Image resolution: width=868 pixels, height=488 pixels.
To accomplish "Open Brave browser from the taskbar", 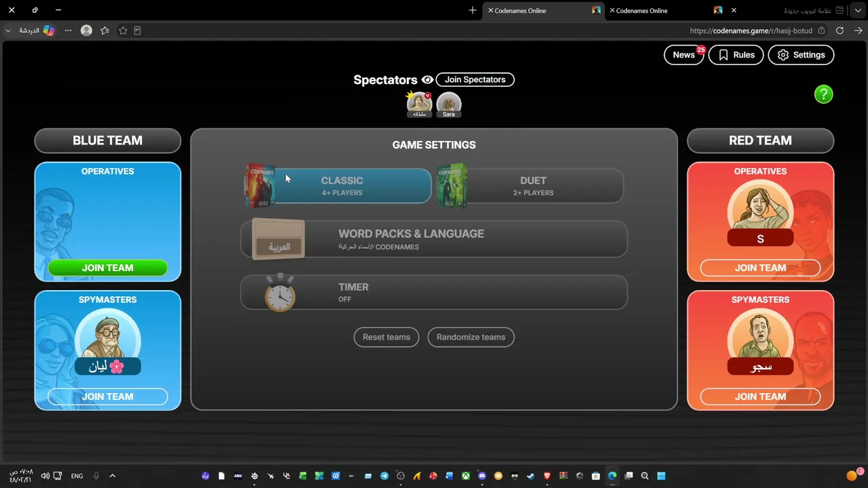I will click(x=547, y=476).
